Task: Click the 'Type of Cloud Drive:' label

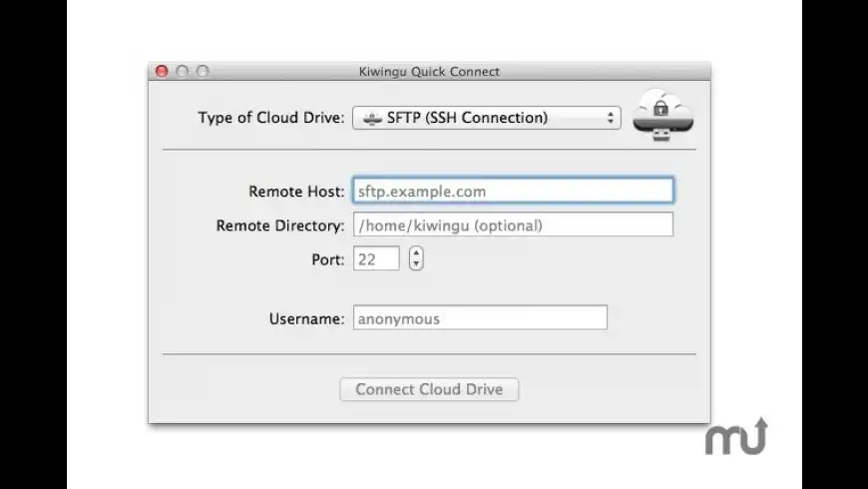Action: 271,118
